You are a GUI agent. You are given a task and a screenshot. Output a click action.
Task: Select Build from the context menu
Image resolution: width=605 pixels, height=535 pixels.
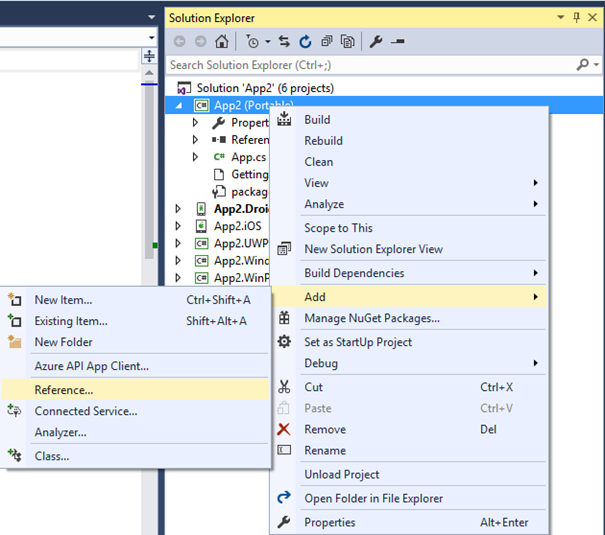pyautogui.click(x=409, y=119)
